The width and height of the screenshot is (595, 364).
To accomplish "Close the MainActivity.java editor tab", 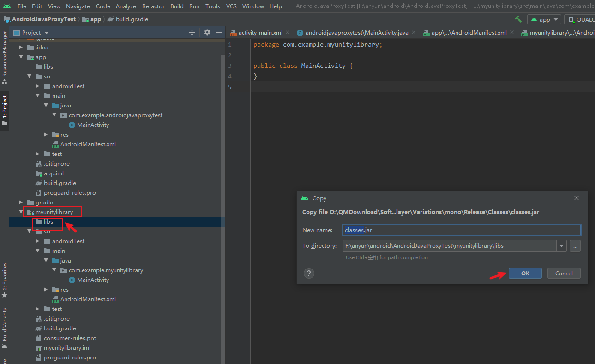I will point(414,32).
